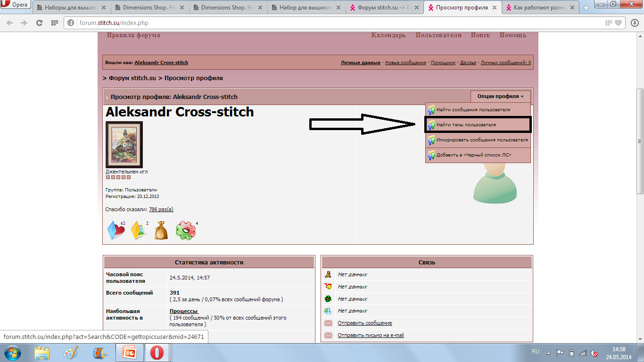This screenshot has height=362, width=644.
Task: Show hidden system tray icons arrow
Action: tap(548, 353)
